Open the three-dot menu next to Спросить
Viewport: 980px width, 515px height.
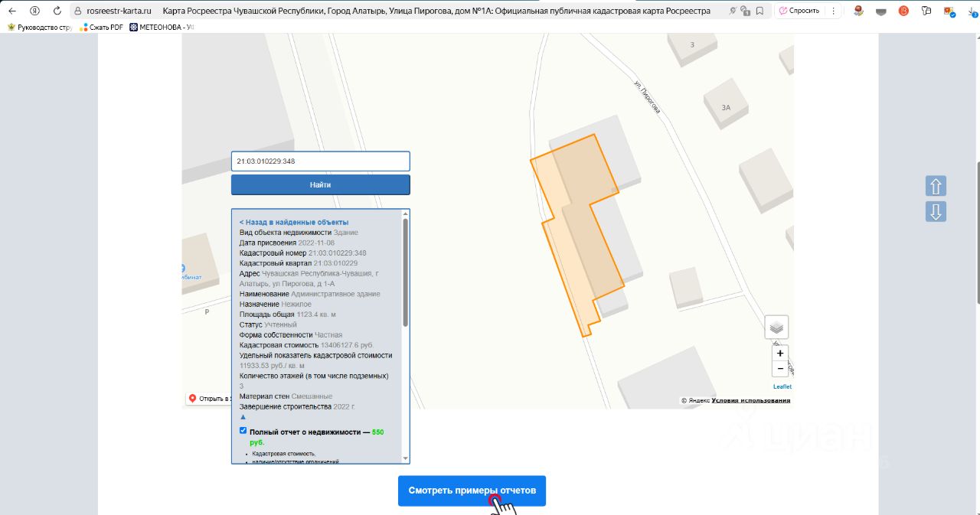coord(833,11)
